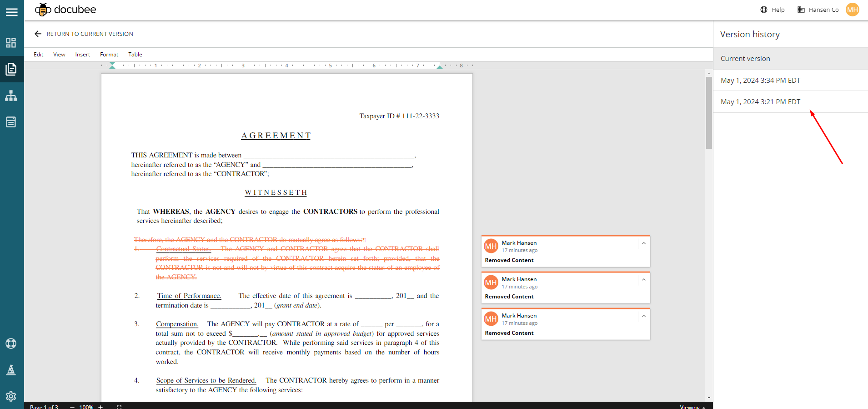The width and height of the screenshot is (868, 409).
Task: Click first comment's Mark Hansen name
Action: (x=519, y=243)
